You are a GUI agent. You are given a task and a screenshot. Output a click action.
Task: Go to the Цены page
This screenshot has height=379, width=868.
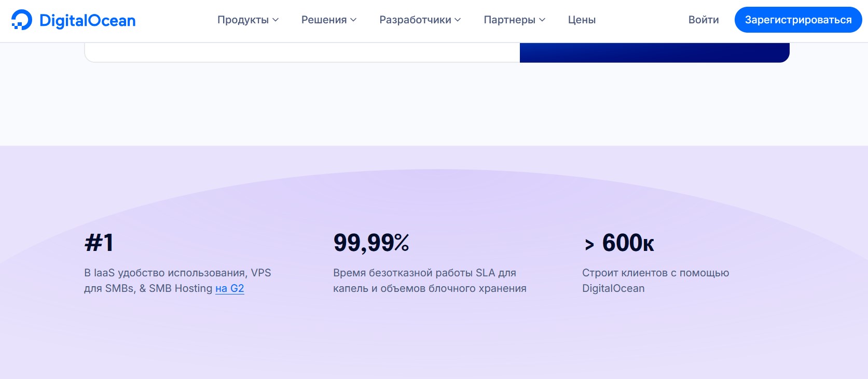pyautogui.click(x=582, y=20)
